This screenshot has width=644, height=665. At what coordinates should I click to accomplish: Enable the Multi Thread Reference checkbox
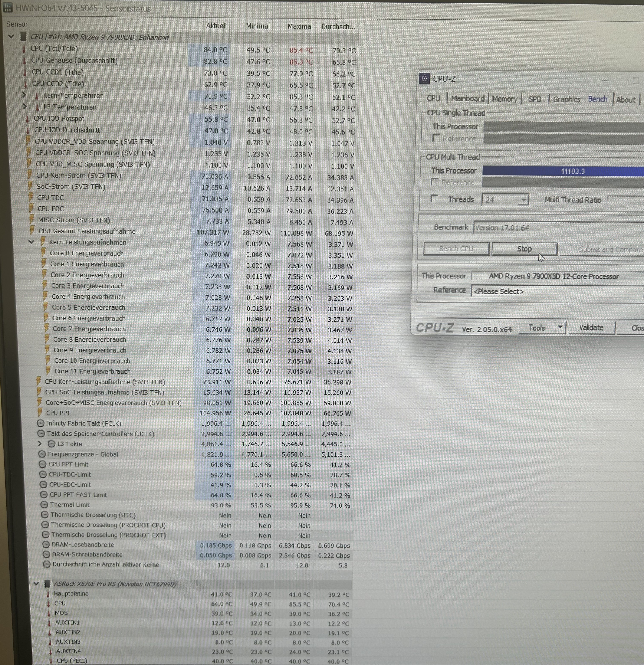tap(435, 182)
